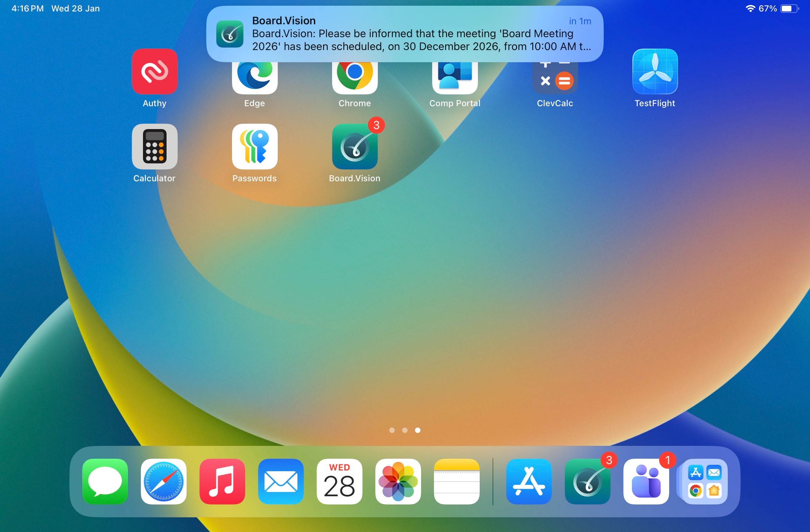Open Photos in the dock
This screenshot has width=810, height=532.
pos(398,481)
